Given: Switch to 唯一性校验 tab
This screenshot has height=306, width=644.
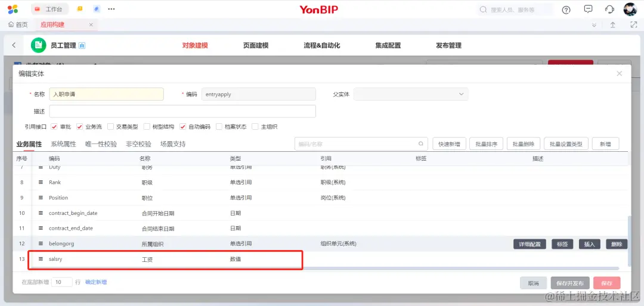Looking at the screenshot, I should 101,144.
